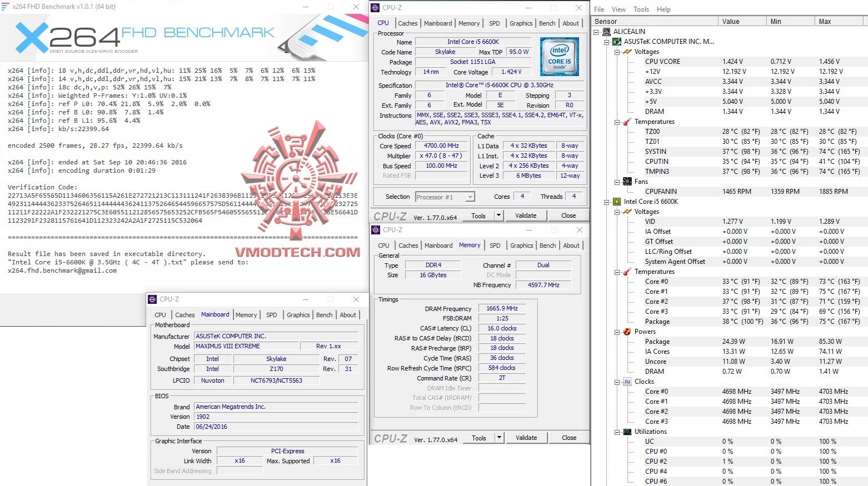Click the Intel Core i5 inside logo
The width and height of the screenshot is (868, 486).
(x=560, y=57)
